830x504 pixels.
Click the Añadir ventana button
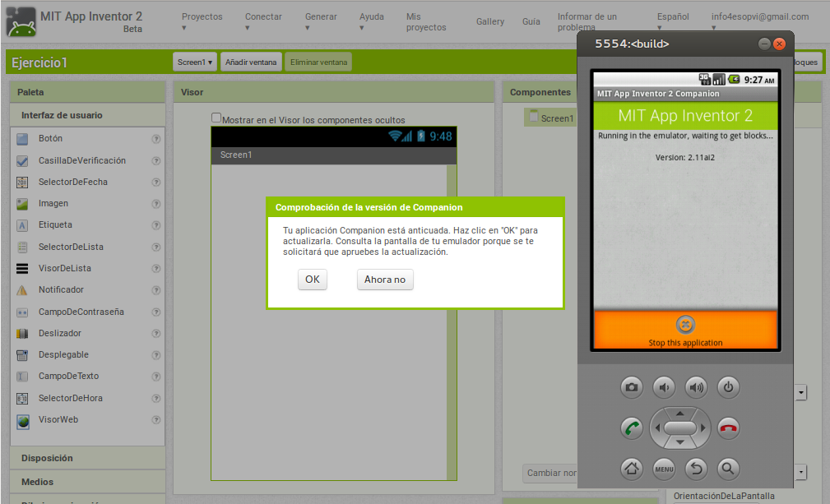pos(251,62)
